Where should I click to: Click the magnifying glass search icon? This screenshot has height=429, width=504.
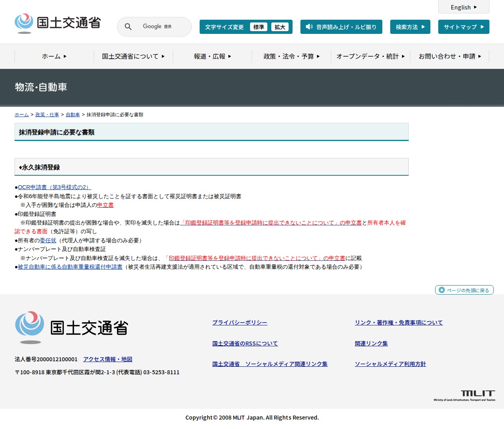128,27
